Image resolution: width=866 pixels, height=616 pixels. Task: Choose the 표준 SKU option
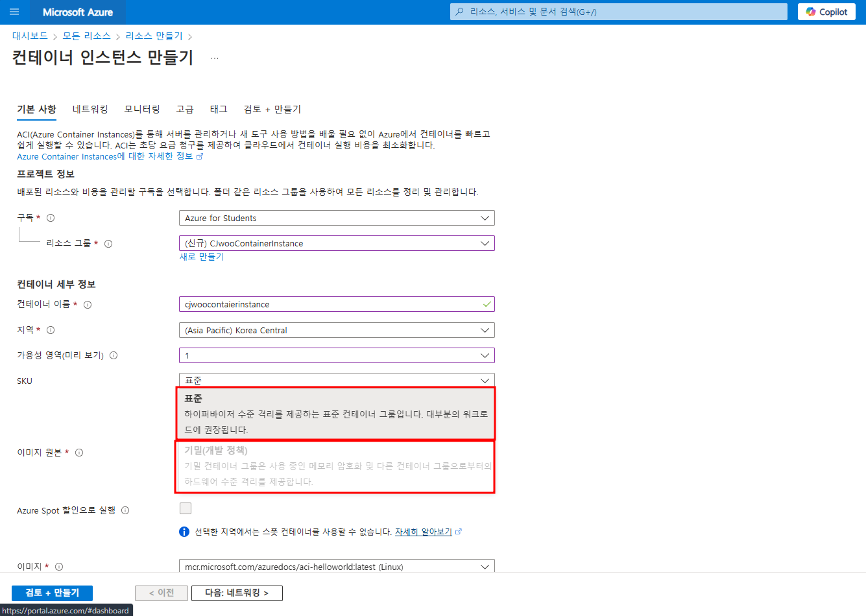335,413
